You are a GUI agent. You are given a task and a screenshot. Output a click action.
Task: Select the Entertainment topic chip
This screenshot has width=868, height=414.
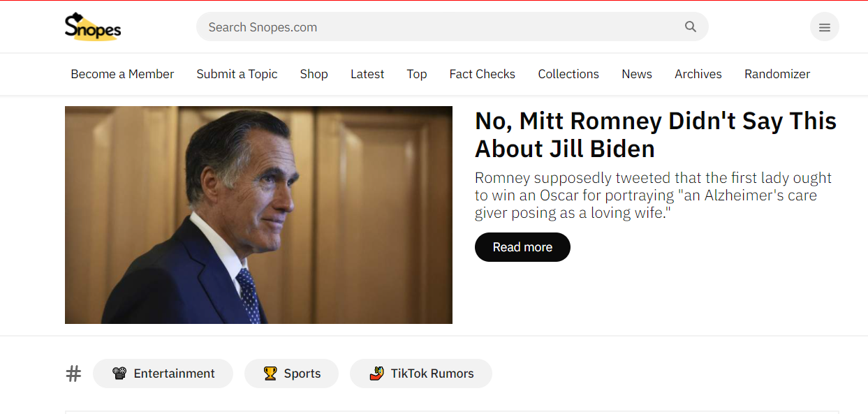[163, 373]
